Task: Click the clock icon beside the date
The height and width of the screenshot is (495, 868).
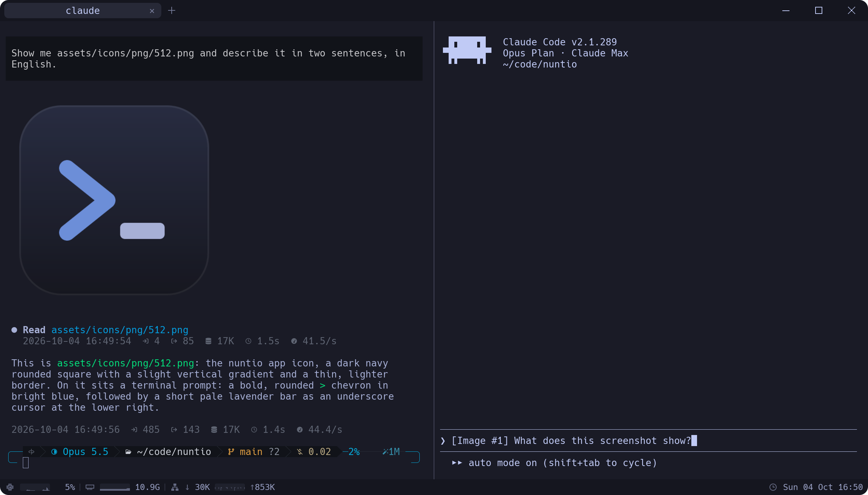Action: point(773,487)
